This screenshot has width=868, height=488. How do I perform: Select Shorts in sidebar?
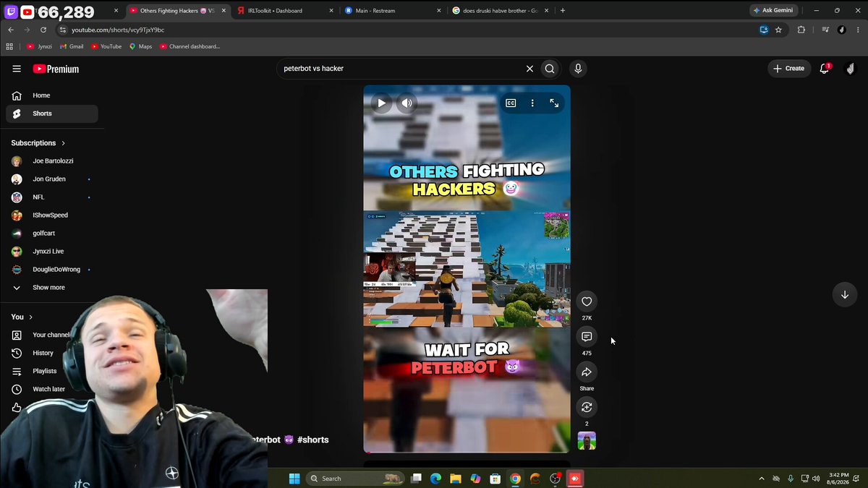(x=52, y=114)
